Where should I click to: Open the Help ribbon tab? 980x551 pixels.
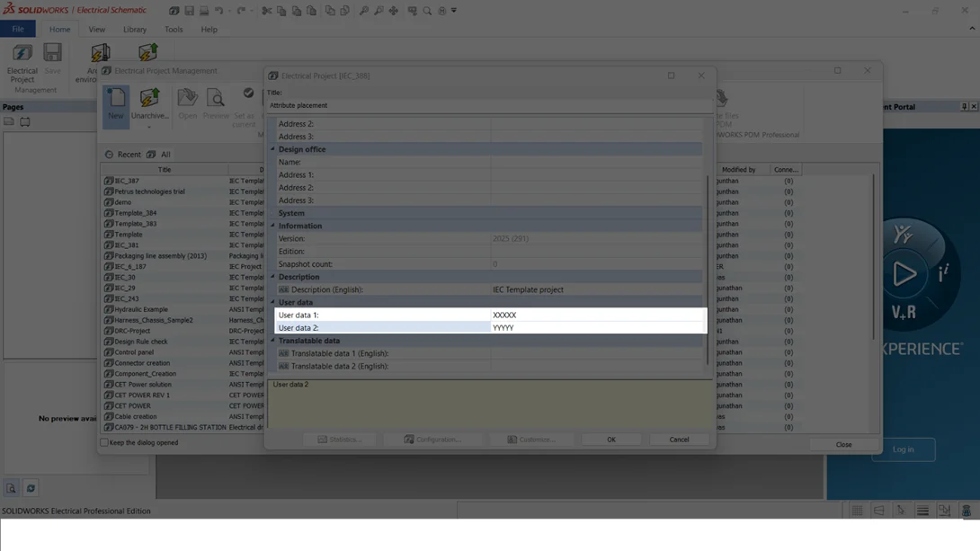pyautogui.click(x=209, y=29)
